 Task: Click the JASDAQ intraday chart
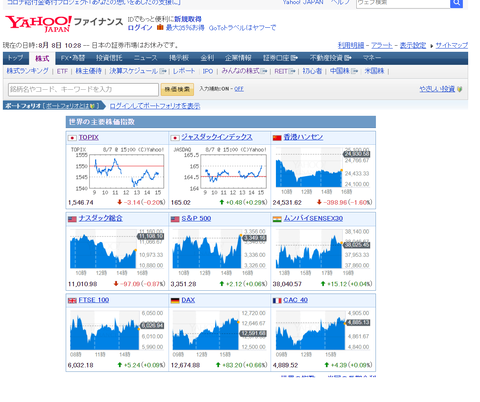pyautogui.click(x=220, y=171)
